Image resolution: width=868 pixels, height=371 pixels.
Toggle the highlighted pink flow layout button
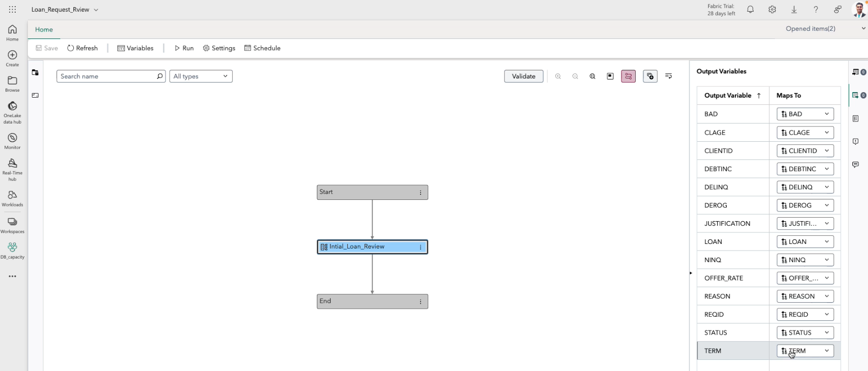click(x=628, y=76)
